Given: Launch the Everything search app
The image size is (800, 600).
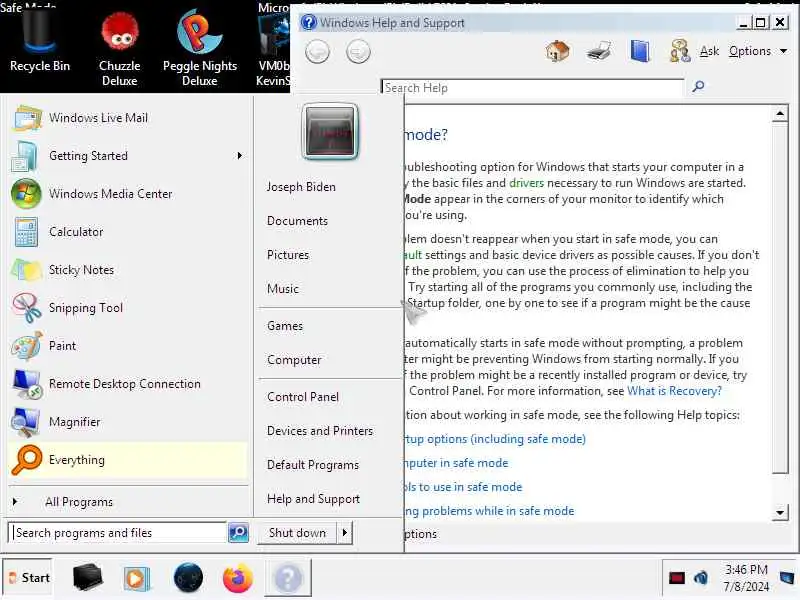Looking at the screenshot, I should point(128,460).
